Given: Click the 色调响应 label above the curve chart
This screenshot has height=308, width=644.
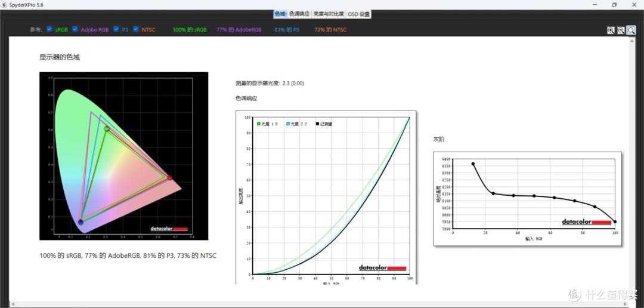Looking at the screenshot, I should click(x=246, y=98).
